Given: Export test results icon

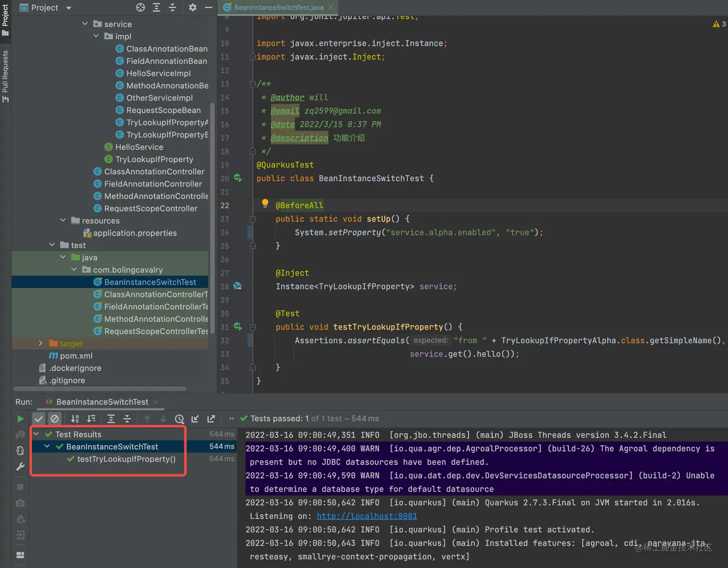Looking at the screenshot, I should [x=211, y=419].
